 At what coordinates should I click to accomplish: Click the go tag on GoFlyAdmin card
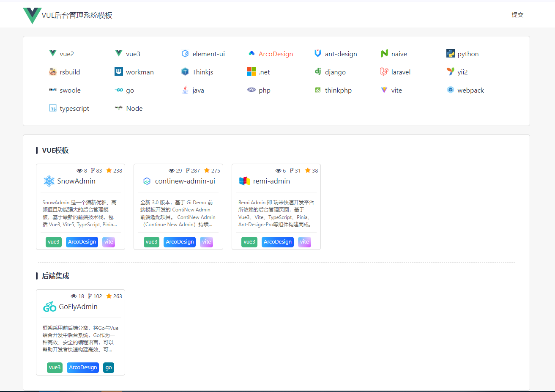(x=109, y=367)
